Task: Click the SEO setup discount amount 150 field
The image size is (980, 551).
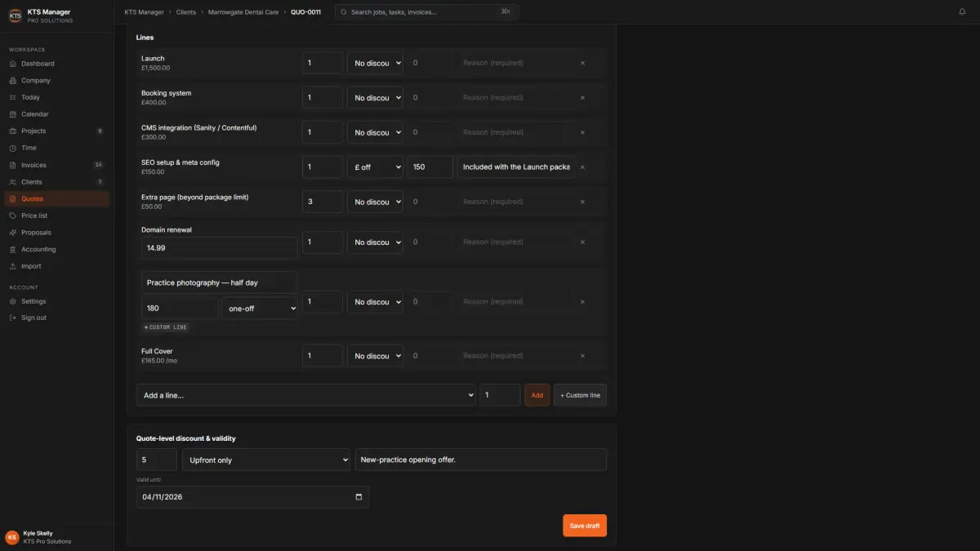Action: click(430, 167)
